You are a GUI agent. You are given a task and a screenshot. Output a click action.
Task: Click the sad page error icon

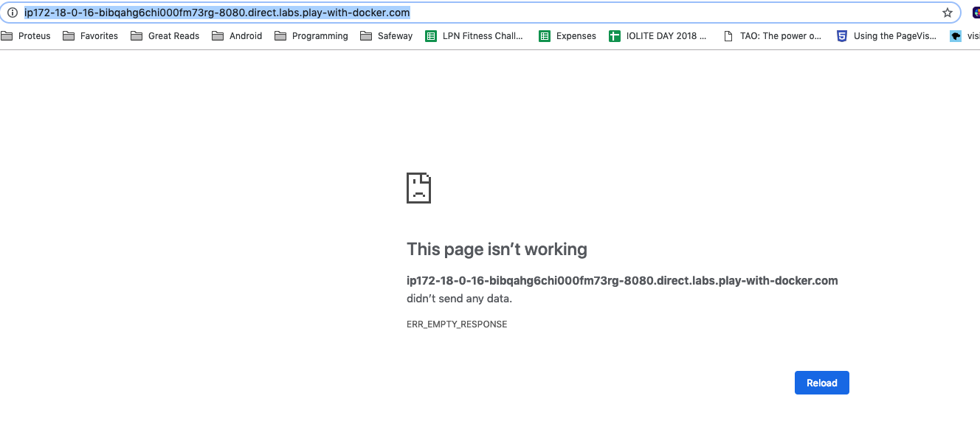tap(418, 188)
